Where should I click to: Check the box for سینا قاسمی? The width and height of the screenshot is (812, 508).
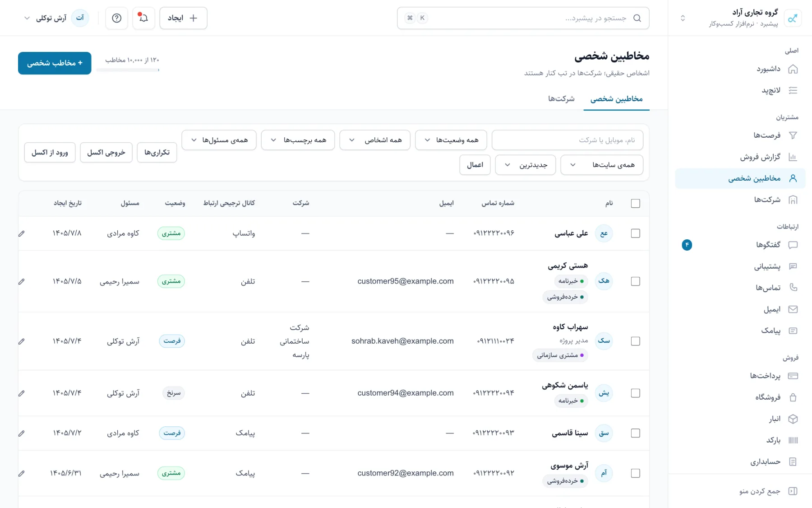pyautogui.click(x=635, y=433)
